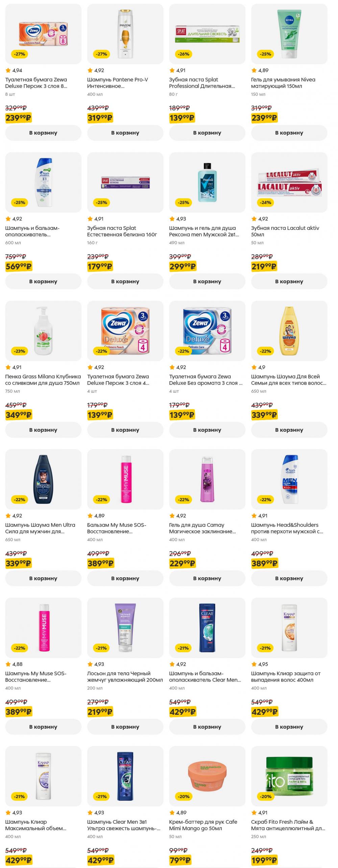Click the Шаума Для Всей Семьи thumbnail

click(289, 331)
